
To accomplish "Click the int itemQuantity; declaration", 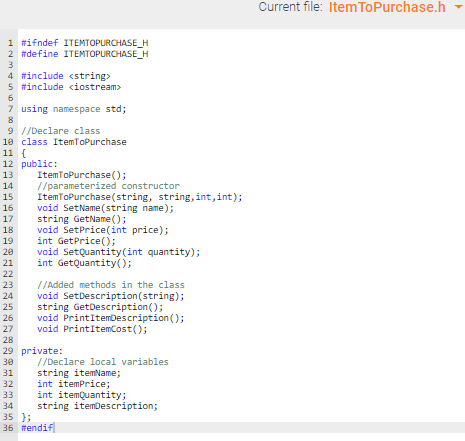I will coord(82,395).
